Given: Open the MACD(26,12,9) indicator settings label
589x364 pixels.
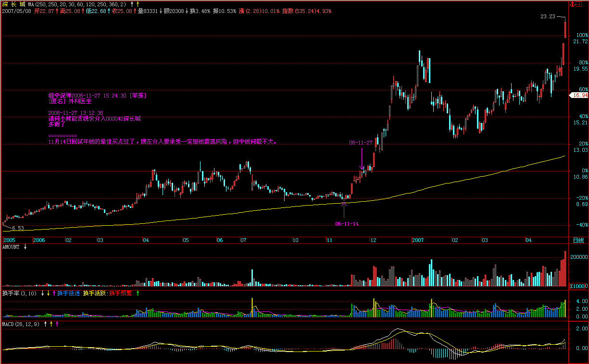Looking at the screenshot, I should click(x=21, y=324).
